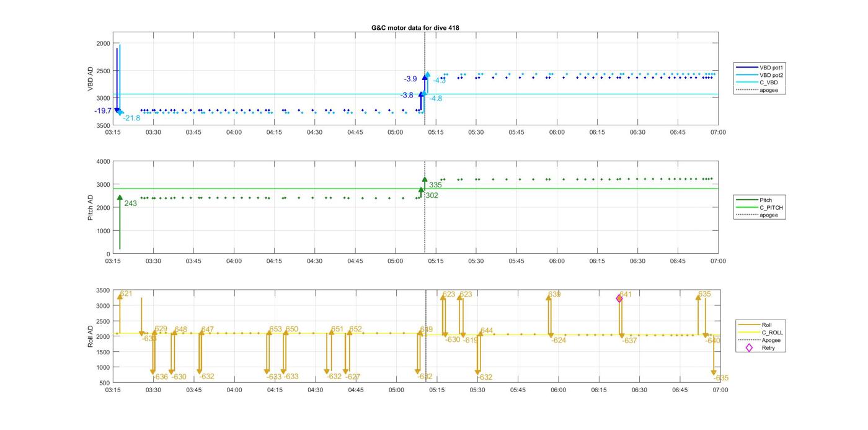This screenshot has width=868, height=430.
Task: Click the 644 roll label
Action: pyautogui.click(x=487, y=331)
